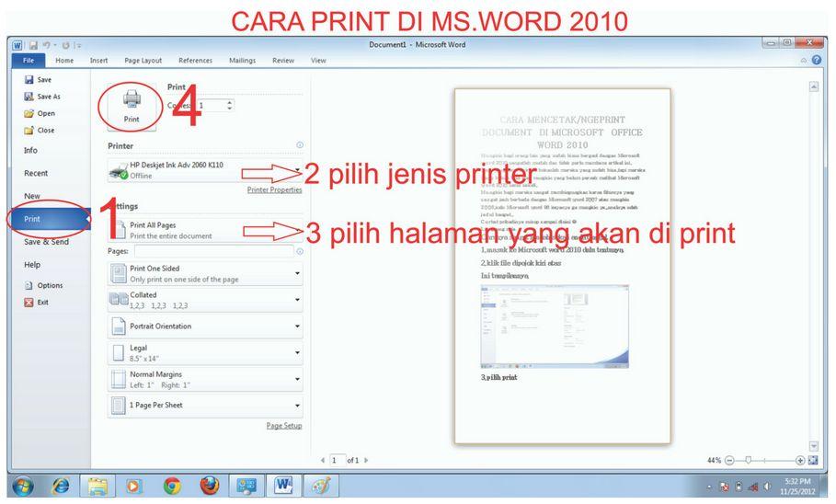Open the Info section
This screenshot has height=504, width=836.
(31, 151)
